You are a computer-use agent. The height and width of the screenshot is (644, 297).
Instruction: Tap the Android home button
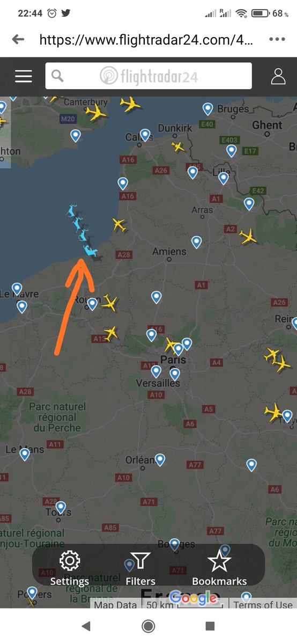148,626
